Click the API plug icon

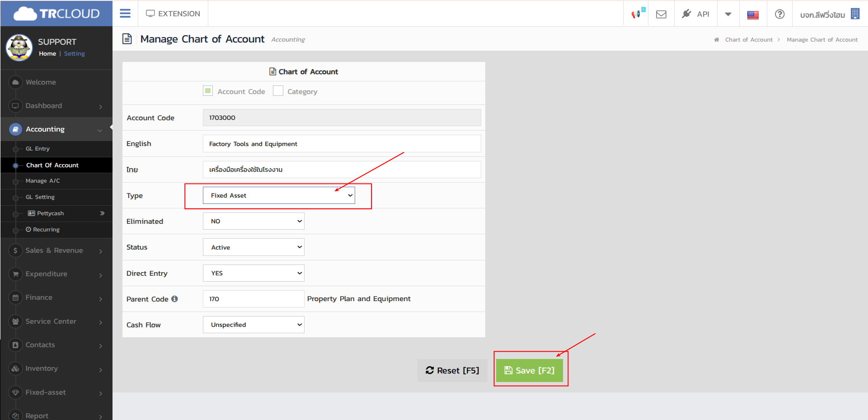click(x=687, y=14)
